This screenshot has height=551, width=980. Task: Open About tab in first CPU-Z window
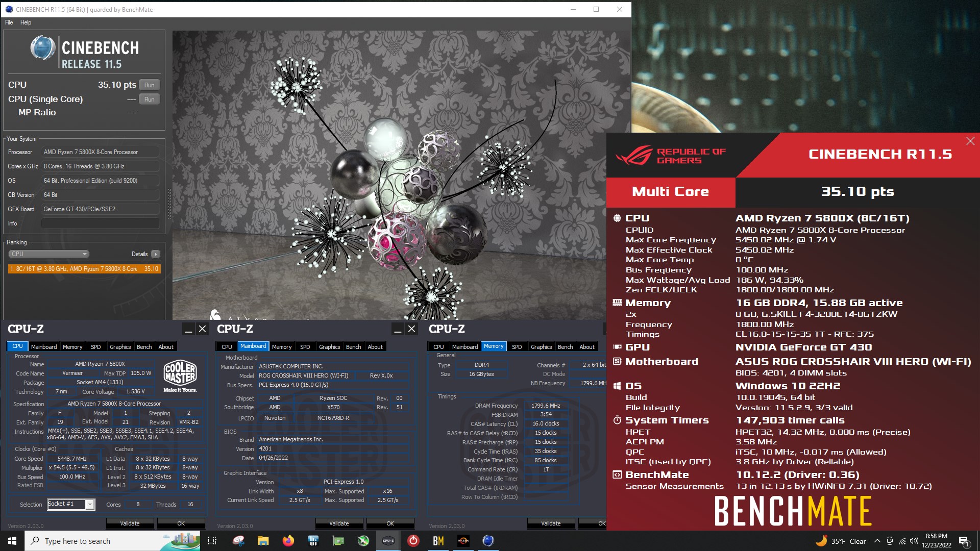(166, 347)
